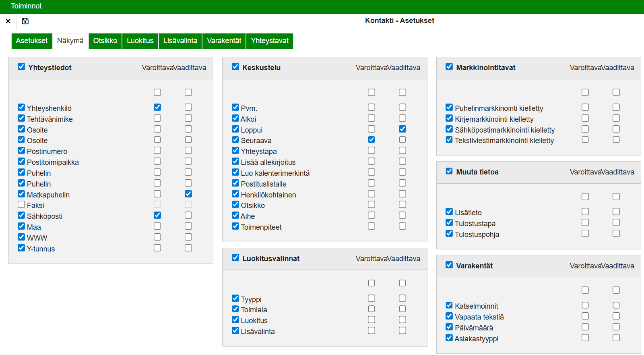The image size is (644, 355).
Task: Switch to the Yhteystavat tab
Action: point(269,41)
